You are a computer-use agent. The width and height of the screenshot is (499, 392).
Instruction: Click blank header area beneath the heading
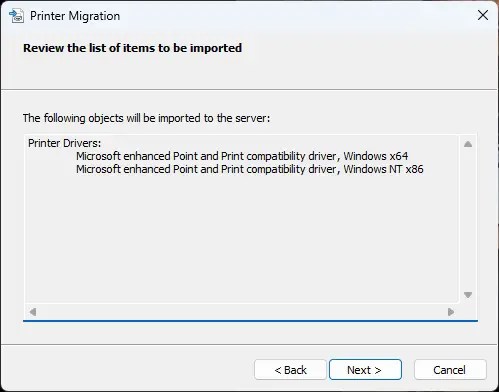[249, 72]
